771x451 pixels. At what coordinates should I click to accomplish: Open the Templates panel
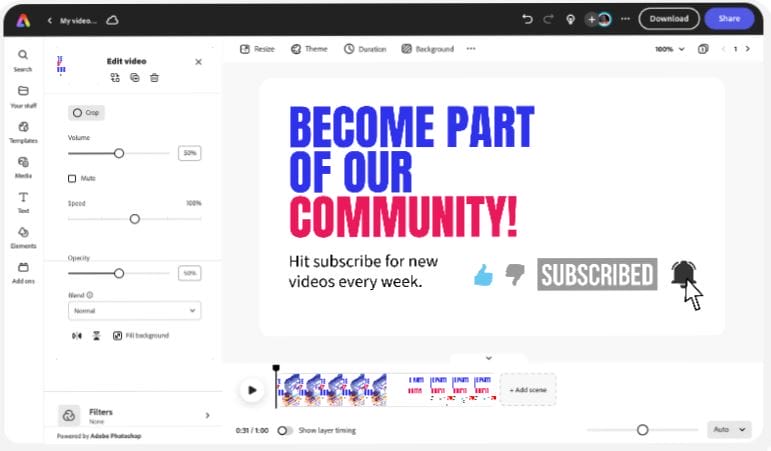(x=23, y=132)
